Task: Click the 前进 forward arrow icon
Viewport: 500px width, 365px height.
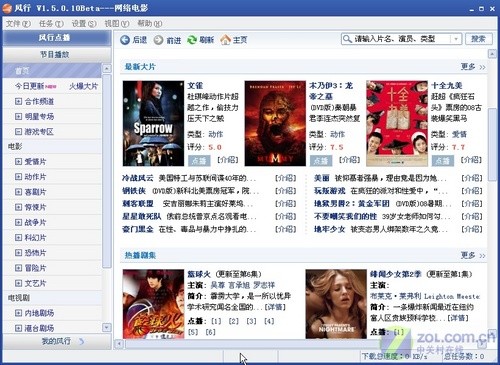Action: 158,40
